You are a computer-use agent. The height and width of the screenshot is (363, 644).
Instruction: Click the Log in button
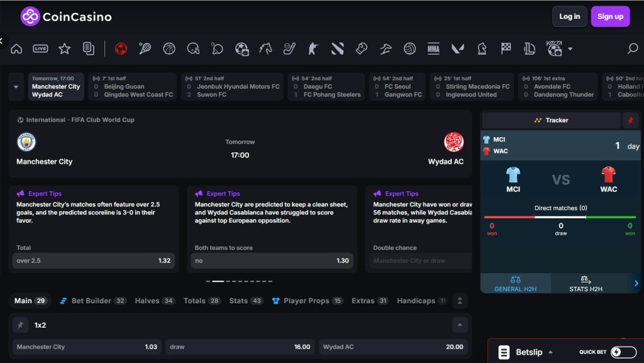coord(569,16)
